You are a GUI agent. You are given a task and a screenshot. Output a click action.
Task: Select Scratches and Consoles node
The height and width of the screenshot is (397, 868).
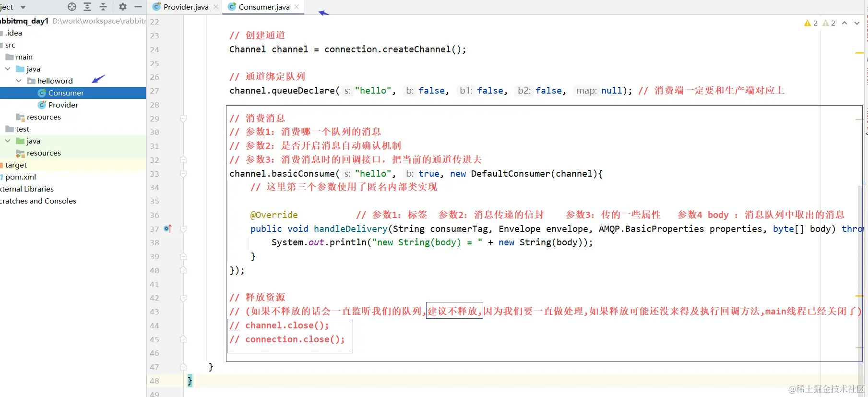click(38, 201)
